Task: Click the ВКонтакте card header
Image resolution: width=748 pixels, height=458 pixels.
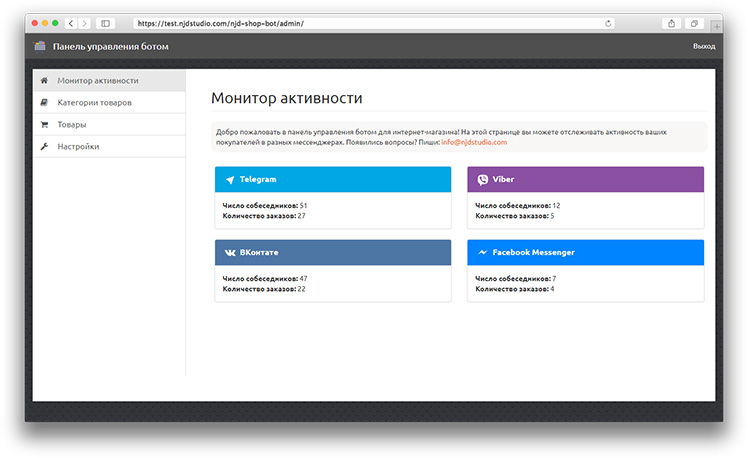Action: pos(333,252)
